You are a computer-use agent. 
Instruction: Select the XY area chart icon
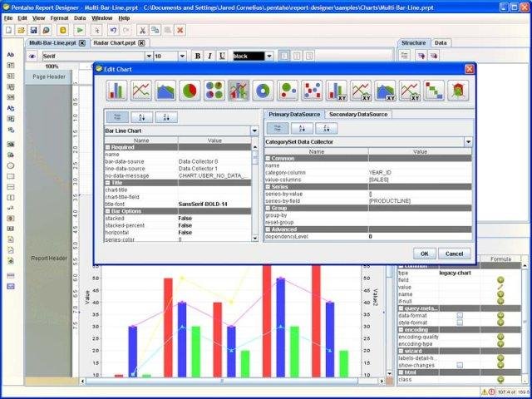pyautogui.click(x=386, y=91)
